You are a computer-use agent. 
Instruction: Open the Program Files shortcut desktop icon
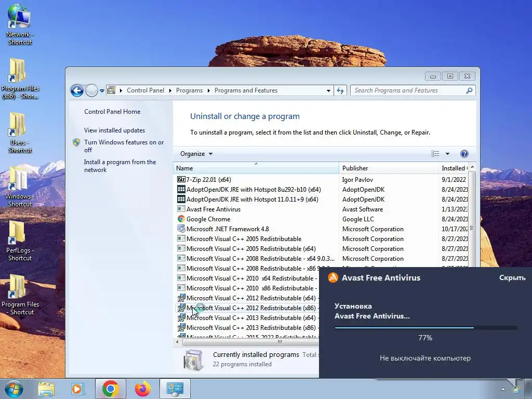click(20, 295)
